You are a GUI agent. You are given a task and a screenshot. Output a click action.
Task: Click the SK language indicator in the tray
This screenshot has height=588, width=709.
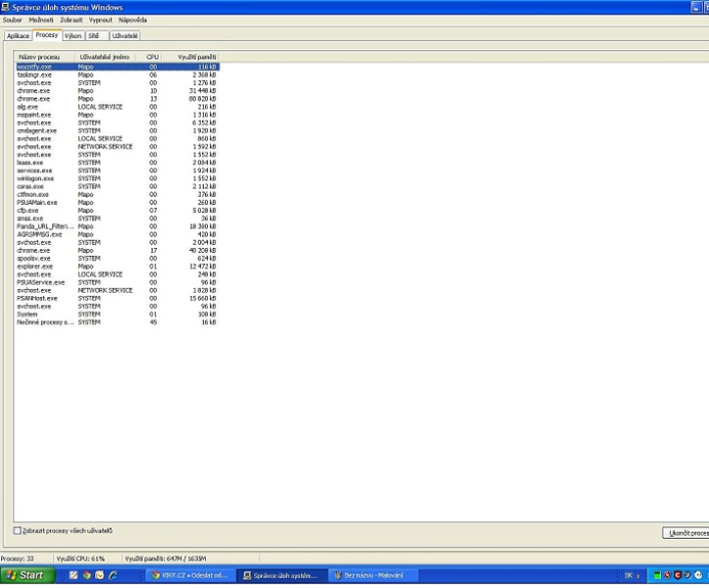coord(629,575)
